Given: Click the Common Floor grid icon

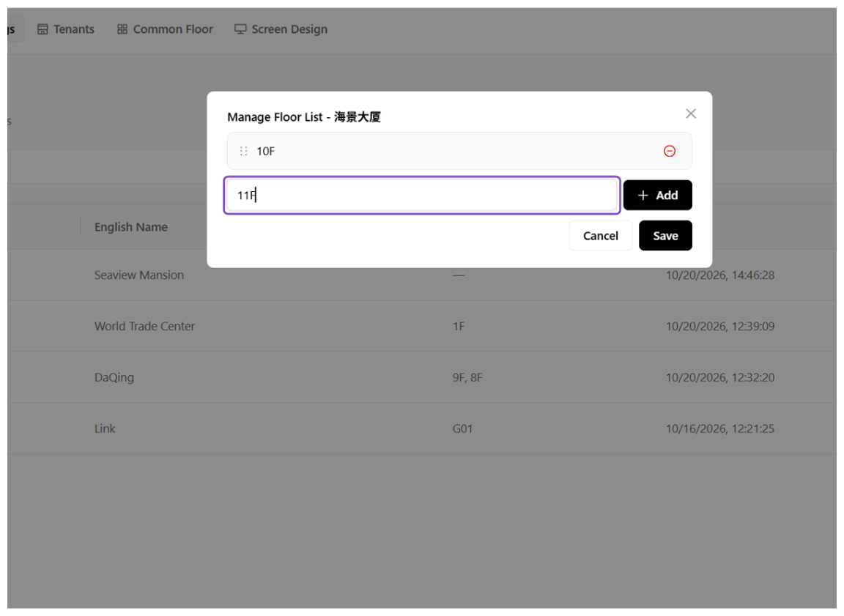Looking at the screenshot, I should [x=122, y=29].
